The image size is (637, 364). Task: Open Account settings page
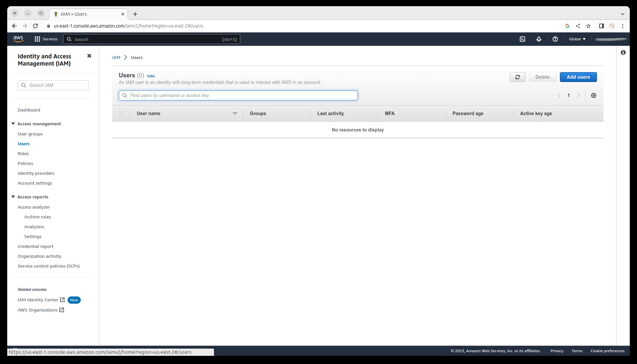(35, 183)
